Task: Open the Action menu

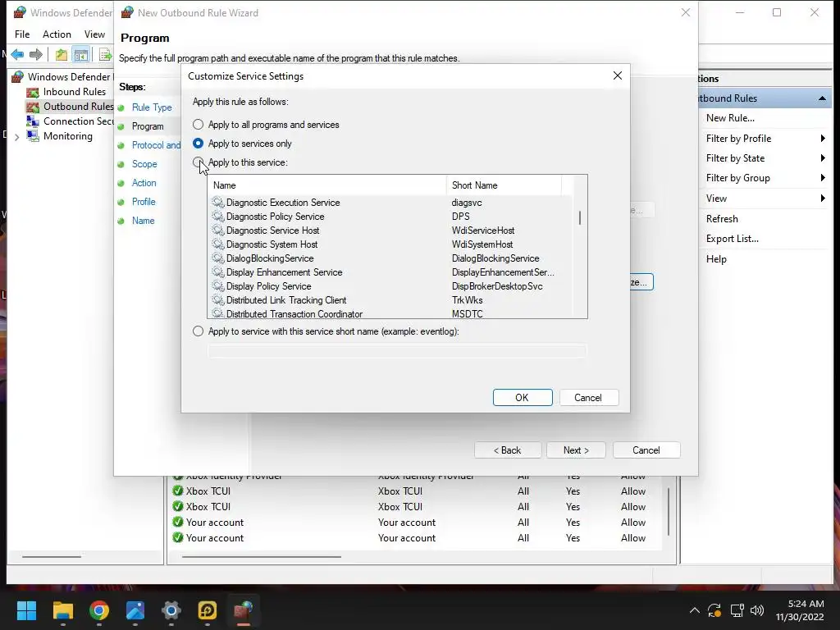Action: (x=57, y=34)
